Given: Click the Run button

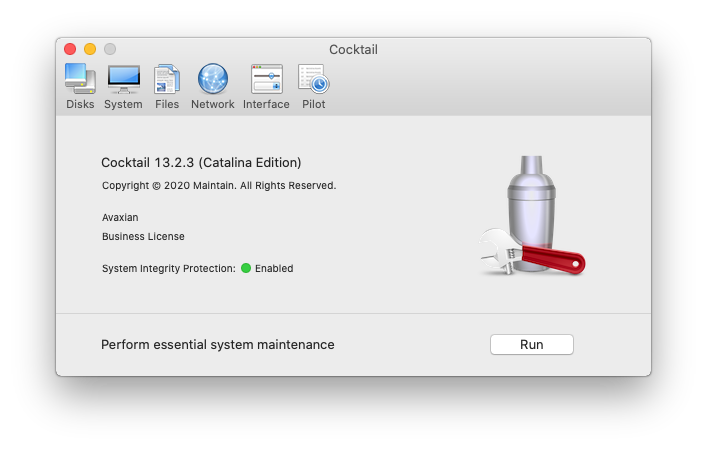Looking at the screenshot, I should point(532,344).
